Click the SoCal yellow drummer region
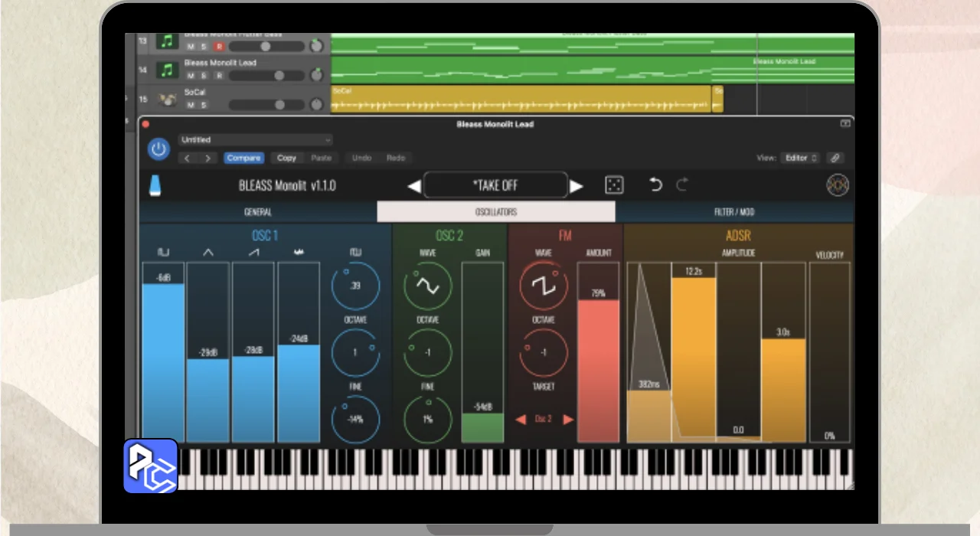Viewport: 980px width, 536px height. [x=521, y=99]
